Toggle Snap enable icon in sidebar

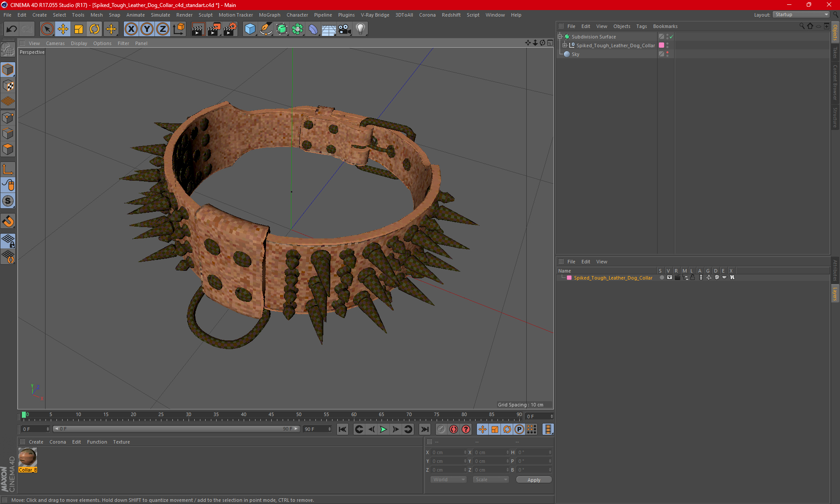8,221
